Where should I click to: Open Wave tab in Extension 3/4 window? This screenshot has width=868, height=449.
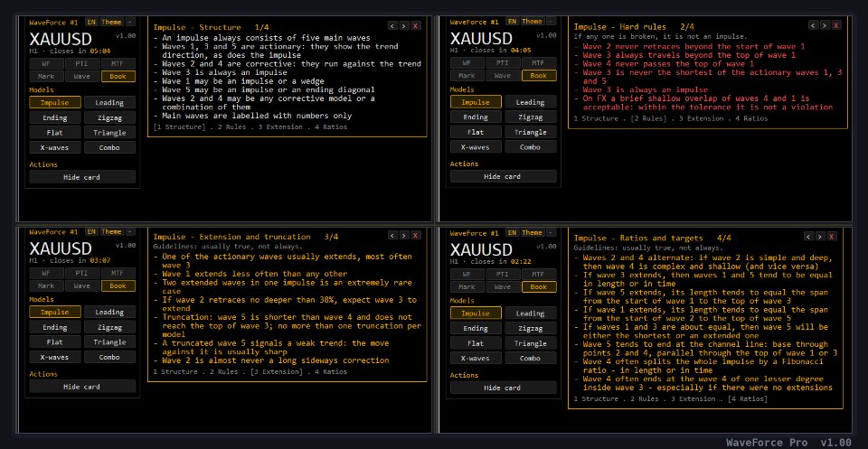click(x=82, y=285)
